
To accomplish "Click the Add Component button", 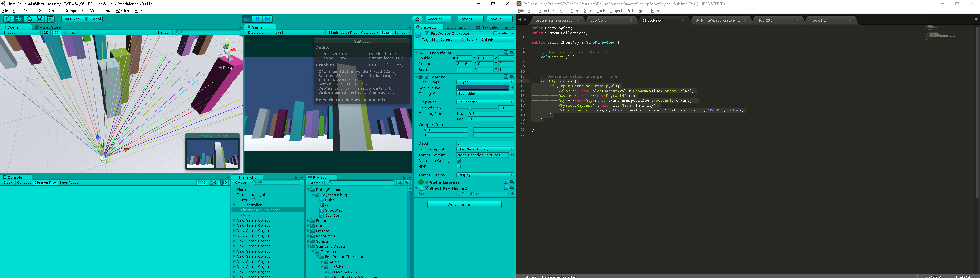I will point(464,205).
